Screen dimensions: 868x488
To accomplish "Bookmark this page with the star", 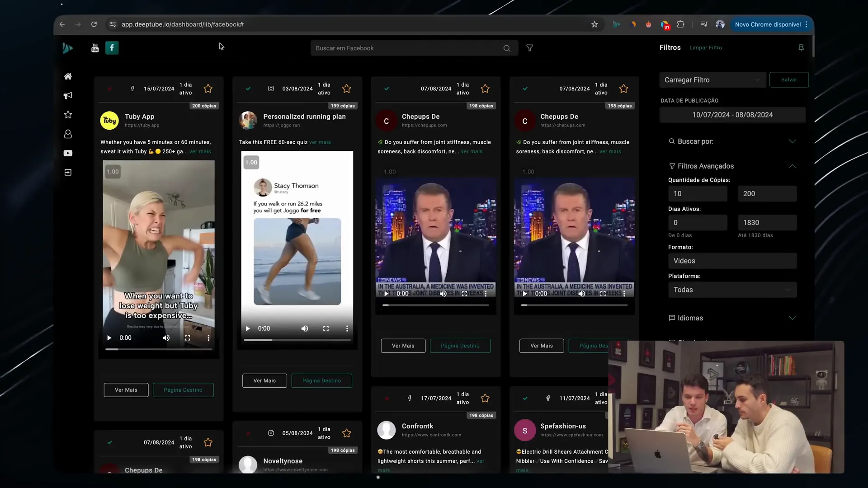I will (594, 24).
